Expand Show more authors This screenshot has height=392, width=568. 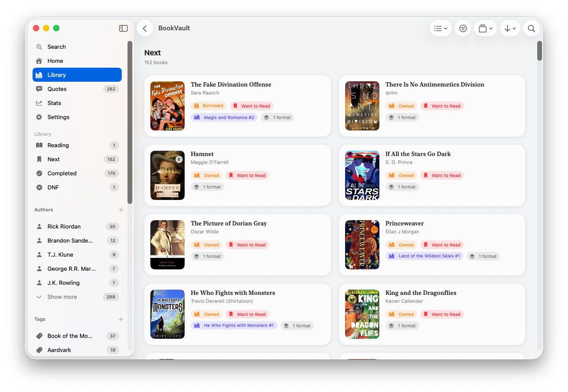pos(77,297)
